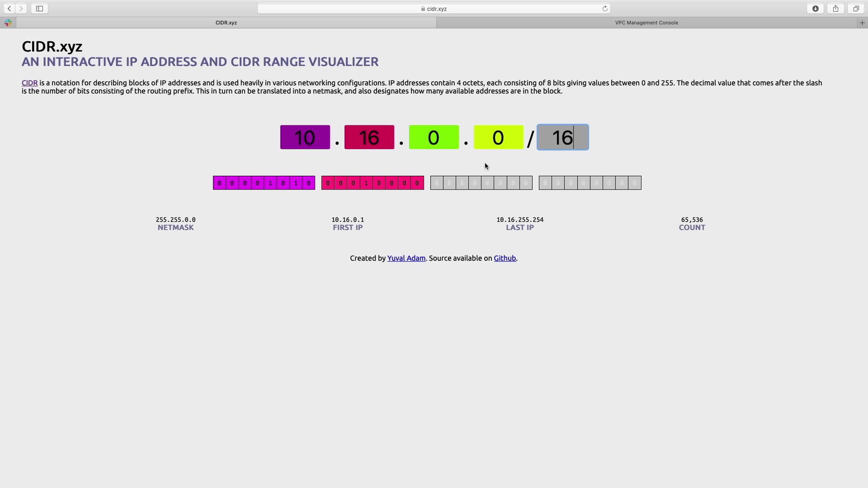Click the LAST IP label
The height and width of the screenshot is (488, 868).
[520, 227]
